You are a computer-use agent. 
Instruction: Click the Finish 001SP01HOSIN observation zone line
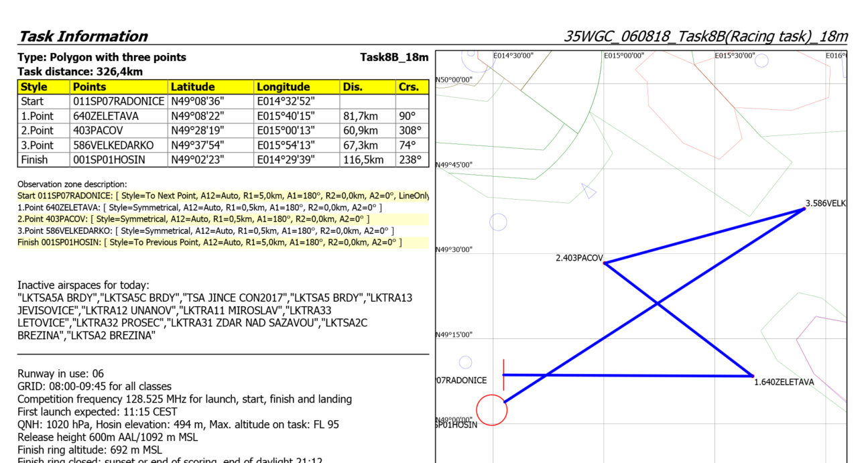pos(209,242)
